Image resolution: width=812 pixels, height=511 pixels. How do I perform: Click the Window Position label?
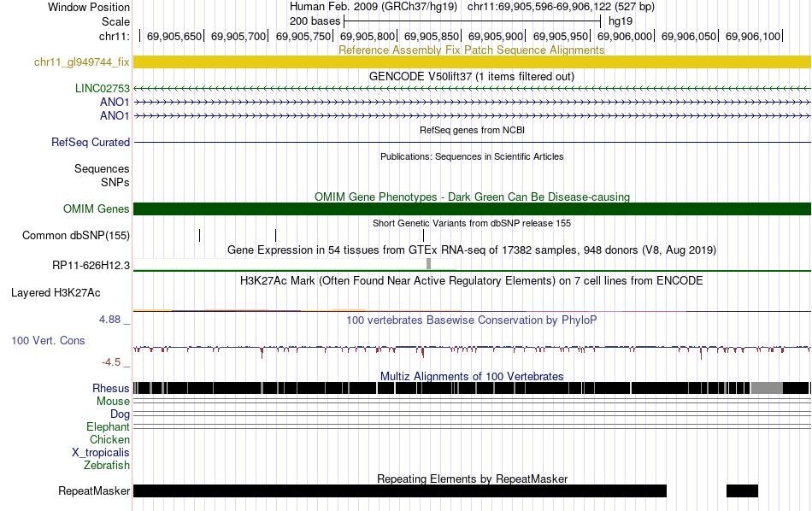pos(89,7)
